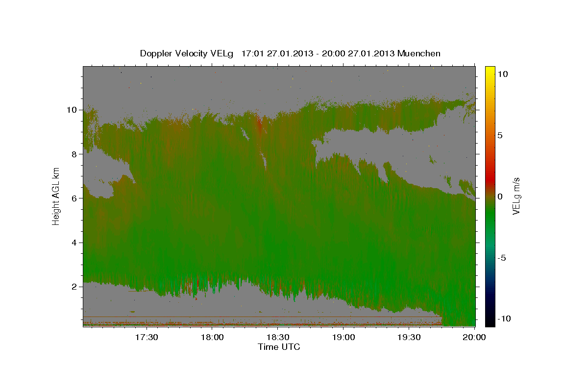Click the 18:00 time tick label
This screenshot has width=588, height=392.
pyautogui.click(x=212, y=338)
